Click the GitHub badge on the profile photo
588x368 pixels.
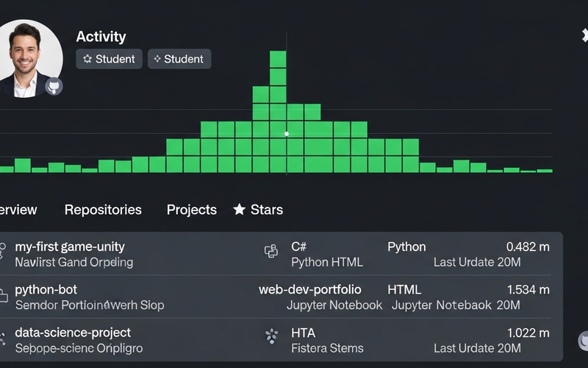54,85
